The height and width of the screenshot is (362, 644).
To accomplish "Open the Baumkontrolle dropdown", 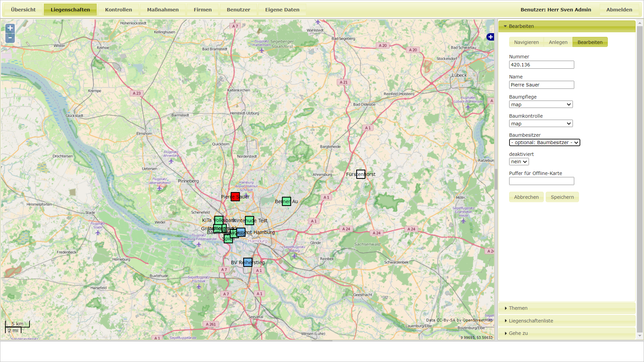I will [x=541, y=124].
